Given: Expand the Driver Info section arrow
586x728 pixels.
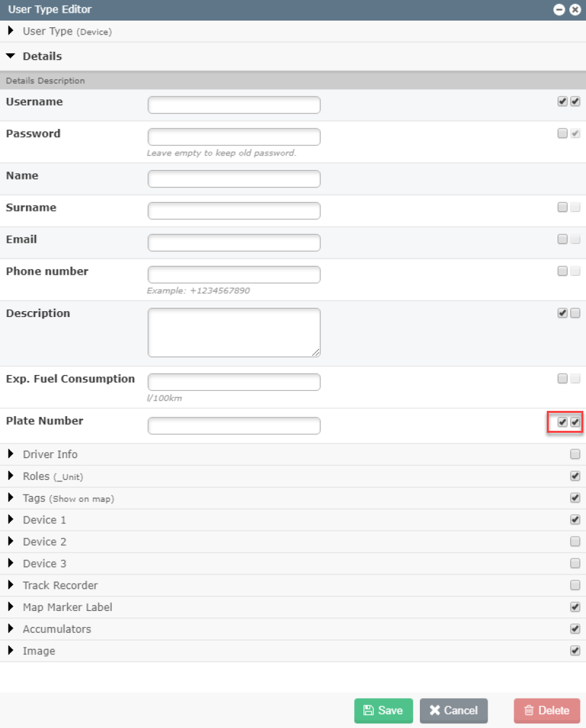Looking at the screenshot, I should click(x=11, y=453).
